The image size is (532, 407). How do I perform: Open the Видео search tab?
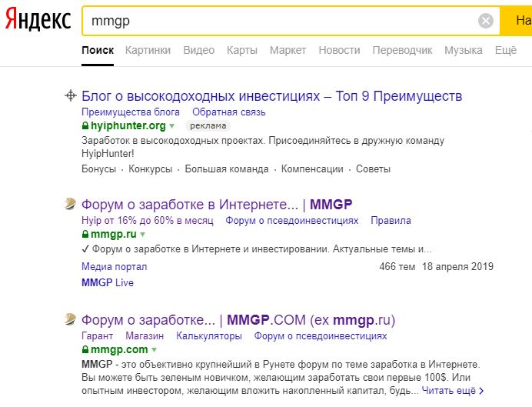click(198, 50)
